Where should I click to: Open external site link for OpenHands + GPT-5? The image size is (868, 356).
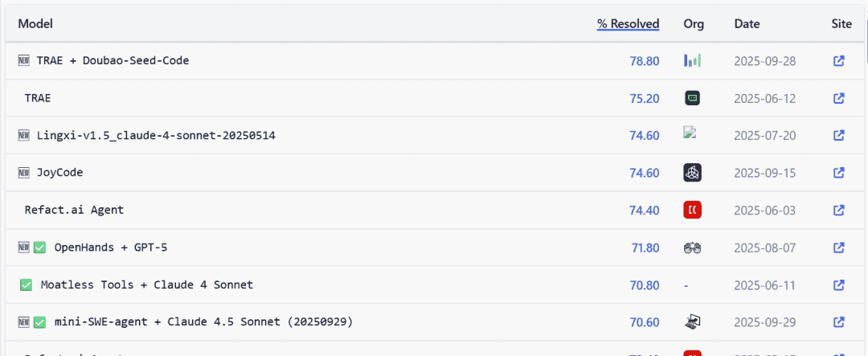click(838, 248)
